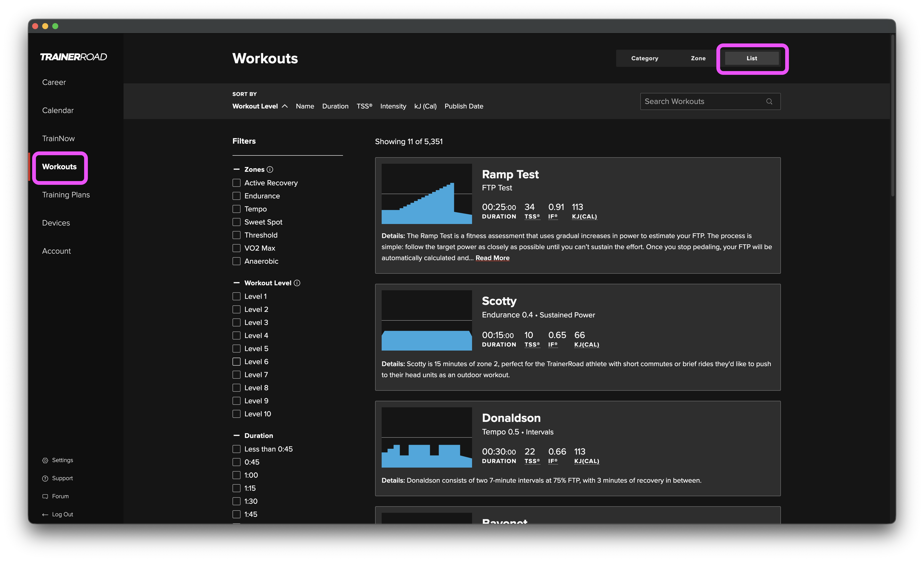Check the Active Recovery zone filter
This screenshot has height=561, width=924.
[x=236, y=183]
